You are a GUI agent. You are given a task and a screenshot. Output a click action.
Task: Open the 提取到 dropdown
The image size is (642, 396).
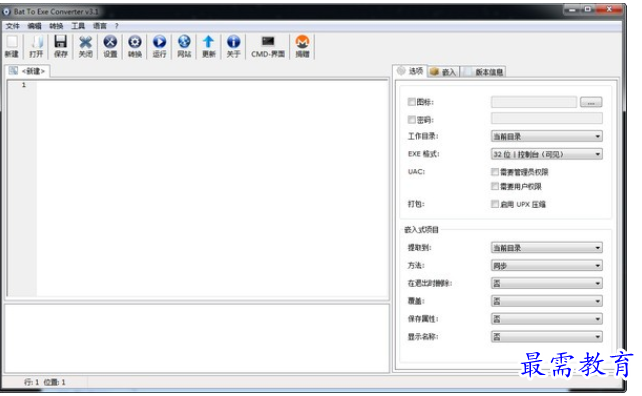point(547,248)
